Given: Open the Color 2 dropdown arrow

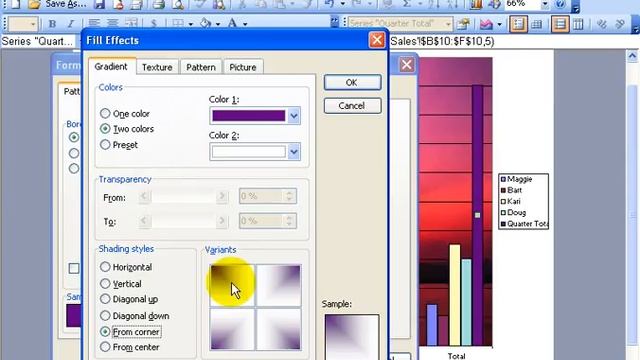Looking at the screenshot, I should coord(294,152).
